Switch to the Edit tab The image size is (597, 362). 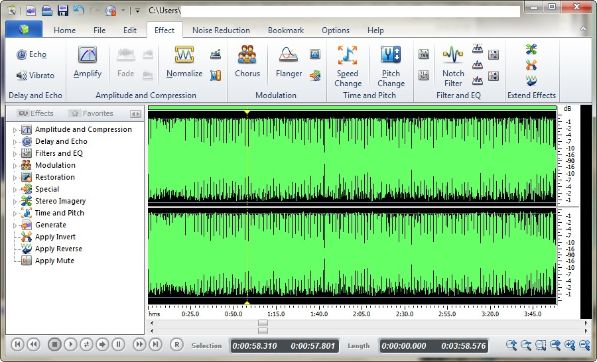tap(130, 30)
